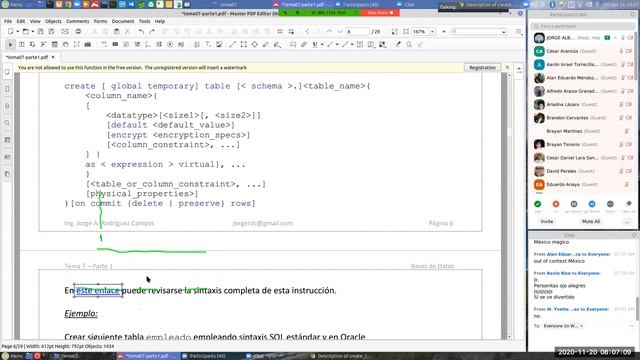The width and height of the screenshot is (640, 360).
Task: Click the Menu button in bottom taskbar
Action: click(13, 356)
